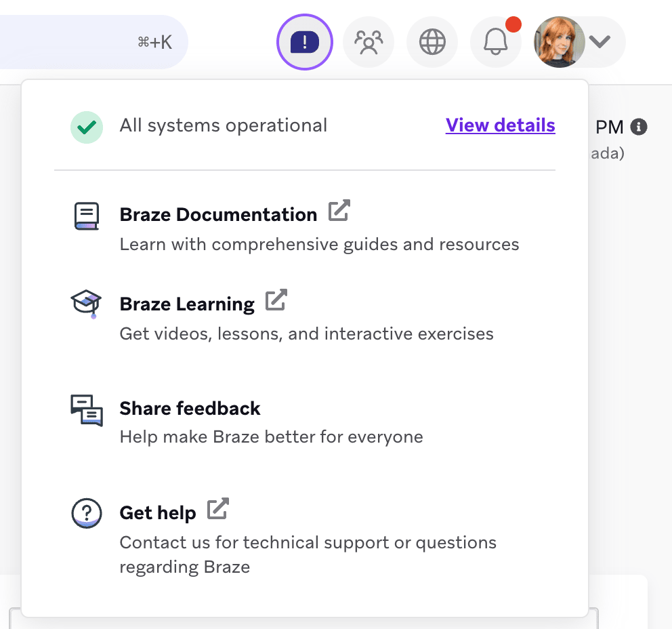The height and width of the screenshot is (629, 672).
Task: Click external link icon beside Get help
Action: click(218, 509)
